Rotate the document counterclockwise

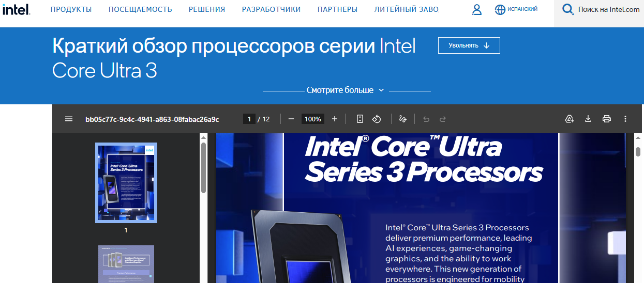(377, 119)
